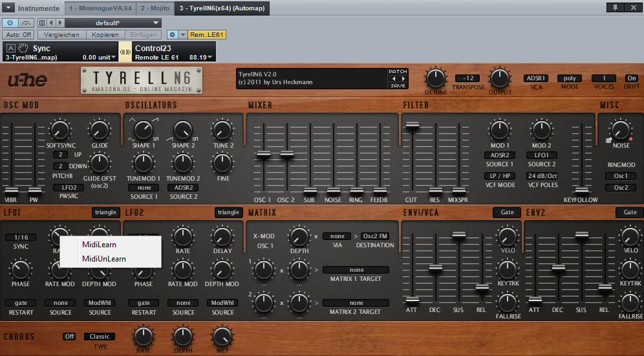644x356 pixels.
Task: Click the FINE tuning knob
Action: [222, 163]
